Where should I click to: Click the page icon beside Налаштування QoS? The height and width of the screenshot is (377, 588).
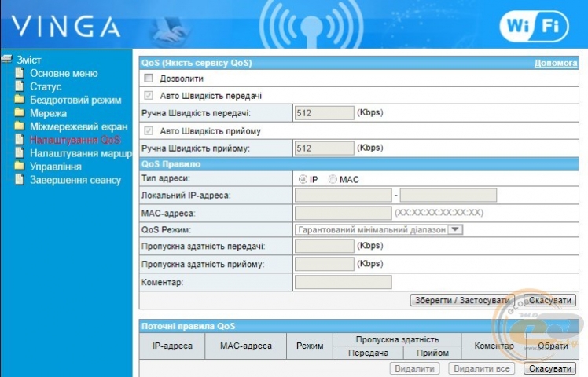[20, 139]
